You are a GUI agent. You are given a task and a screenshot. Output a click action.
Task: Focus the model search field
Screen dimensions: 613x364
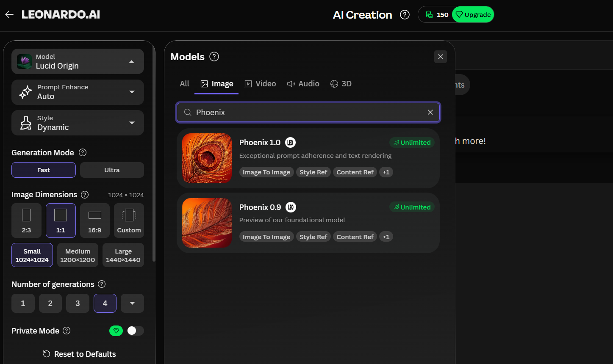pyautogui.click(x=308, y=113)
